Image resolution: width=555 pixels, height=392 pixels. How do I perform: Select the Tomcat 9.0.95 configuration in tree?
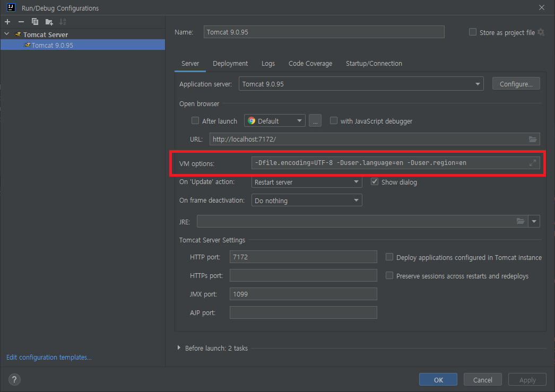pos(82,45)
